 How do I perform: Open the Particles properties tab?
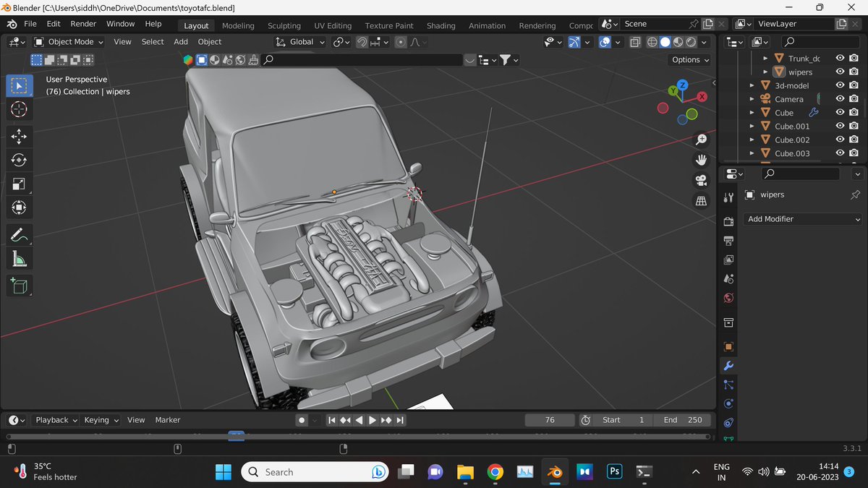[x=728, y=385]
